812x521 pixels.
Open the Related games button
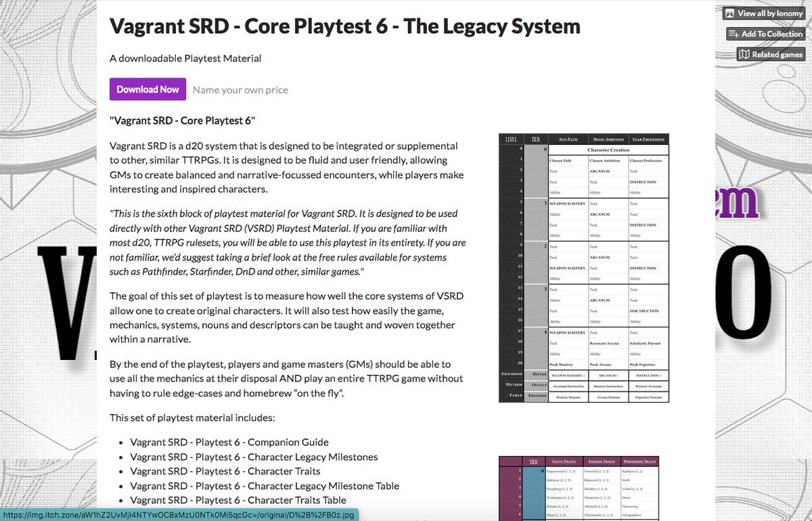(770, 54)
